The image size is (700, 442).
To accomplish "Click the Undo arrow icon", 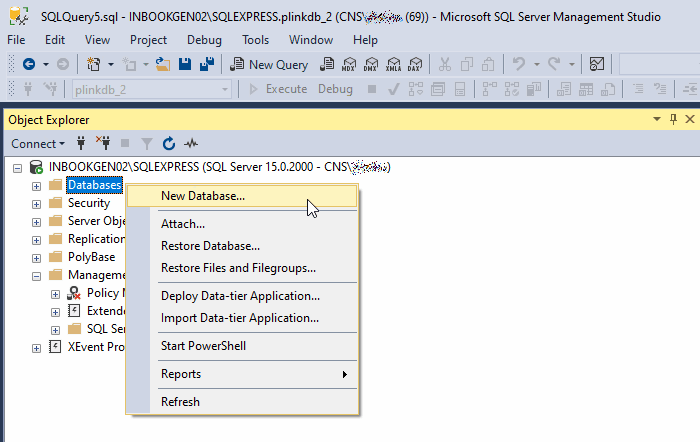I will (519, 65).
